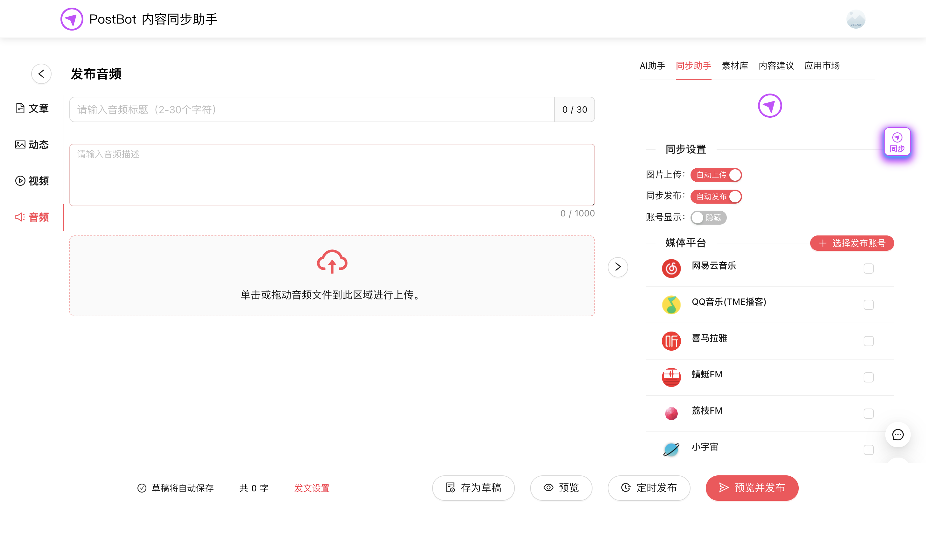Image resolution: width=926 pixels, height=560 pixels.
Task: Click the Ximalaya (喜马拉雅) platform icon
Action: click(x=671, y=341)
